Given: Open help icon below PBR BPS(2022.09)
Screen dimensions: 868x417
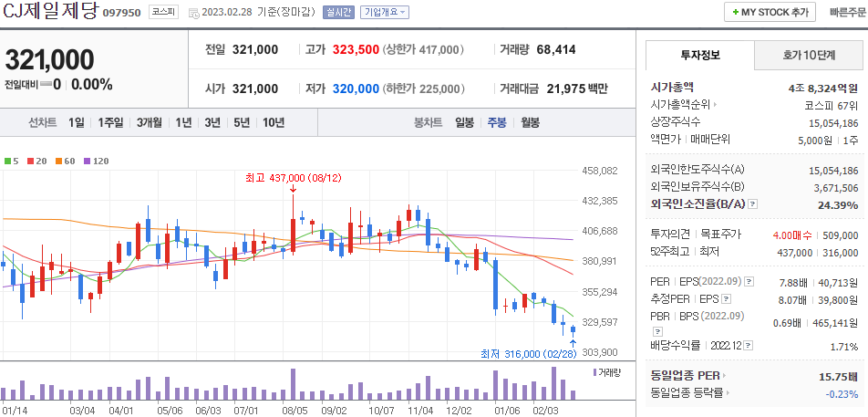Looking at the screenshot, I should pyautogui.click(x=657, y=332).
